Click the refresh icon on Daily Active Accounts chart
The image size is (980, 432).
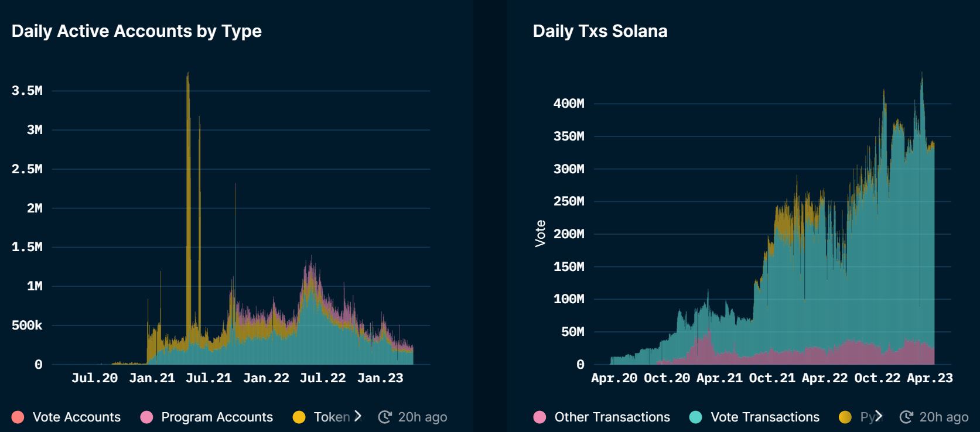pyautogui.click(x=384, y=417)
